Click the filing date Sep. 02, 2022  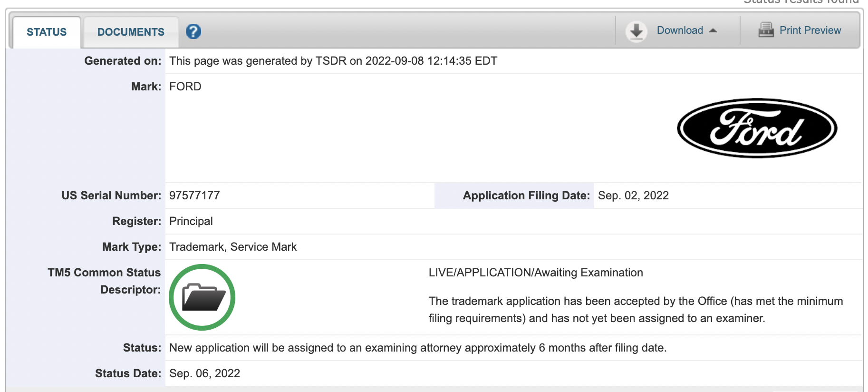[633, 196]
